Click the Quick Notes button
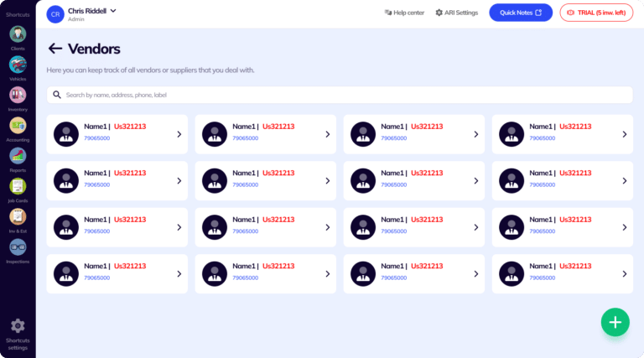The width and height of the screenshot is (644, 358). pos(521,13)
